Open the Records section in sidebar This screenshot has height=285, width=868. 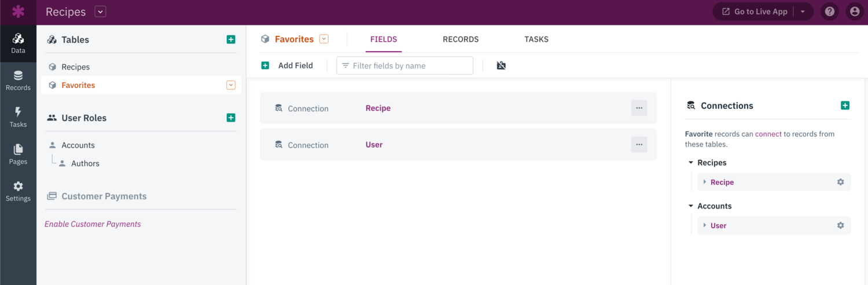click(x=18, y=81)
